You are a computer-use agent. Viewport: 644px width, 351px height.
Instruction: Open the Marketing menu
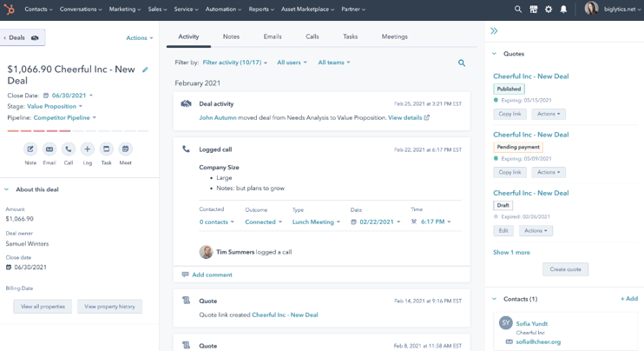click(x=125, y=9)
